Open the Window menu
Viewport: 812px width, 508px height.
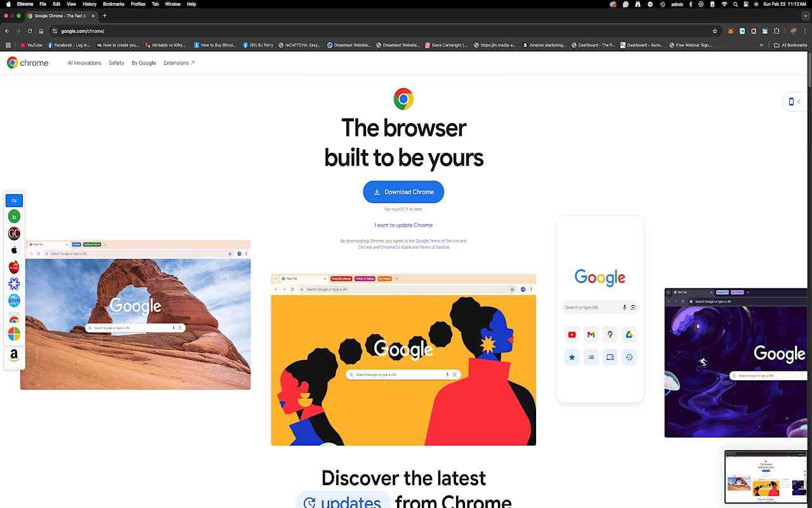[x=173, y=4]
